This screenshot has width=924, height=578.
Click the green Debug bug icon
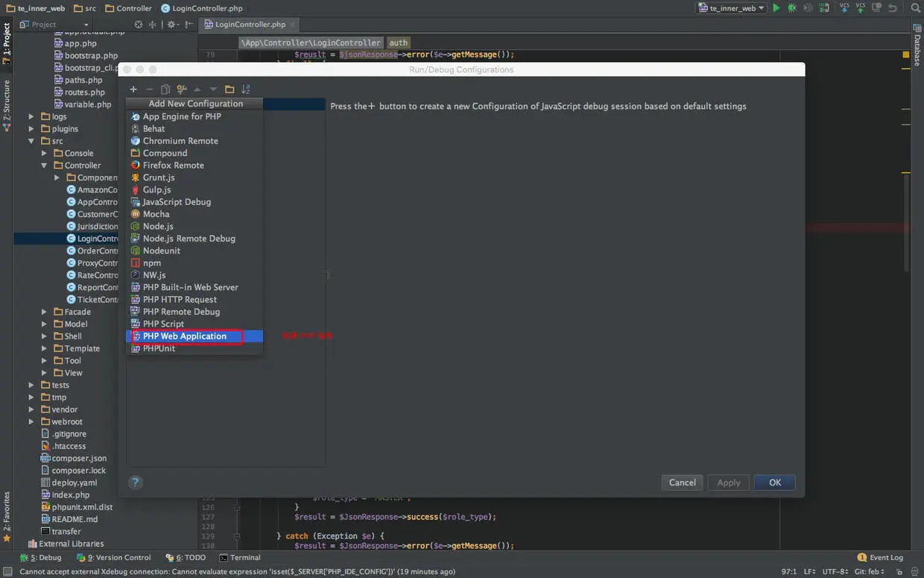[x=792, y=8]
